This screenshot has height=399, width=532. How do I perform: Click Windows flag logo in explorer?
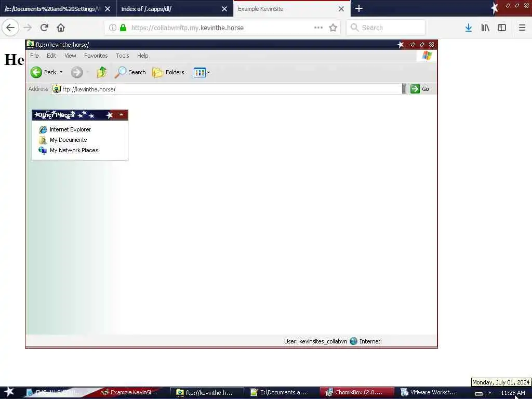tap(427, 56)
